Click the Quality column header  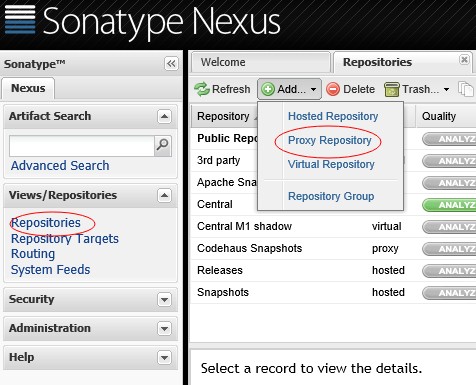pyautogui.click(x=446, y=116)
